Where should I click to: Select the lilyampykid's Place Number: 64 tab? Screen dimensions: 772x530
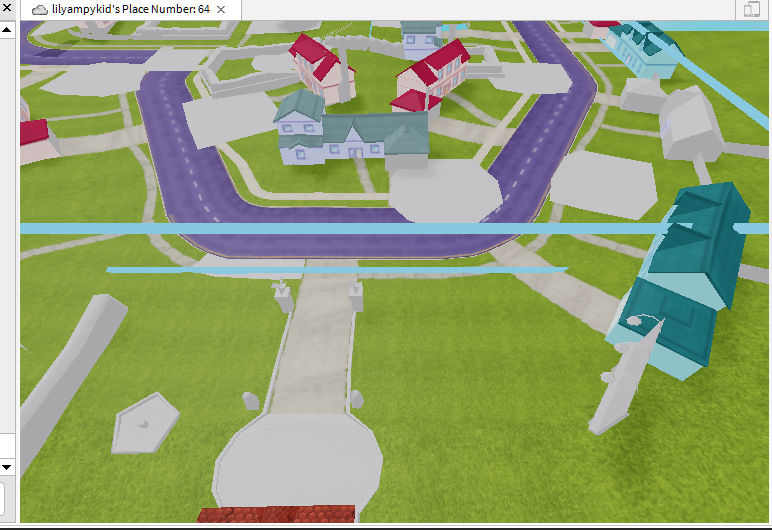(x=130, y=9)
